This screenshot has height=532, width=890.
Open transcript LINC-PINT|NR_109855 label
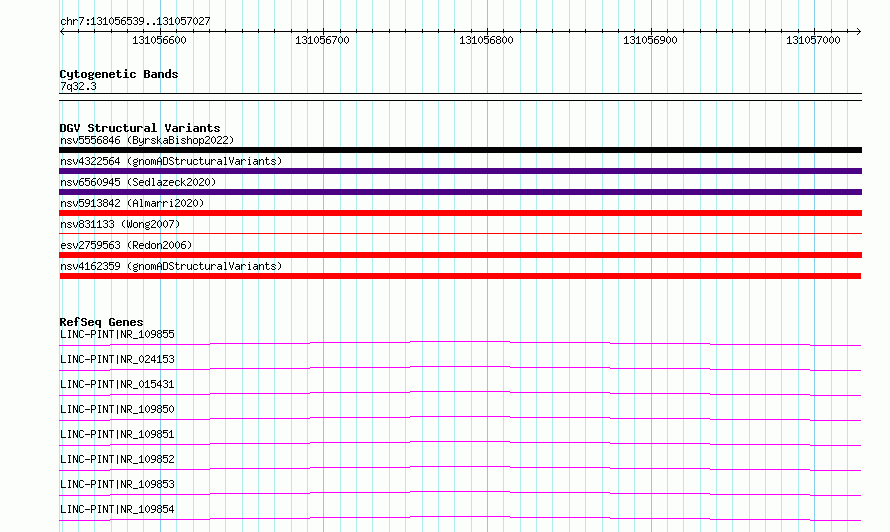[117, 334]
